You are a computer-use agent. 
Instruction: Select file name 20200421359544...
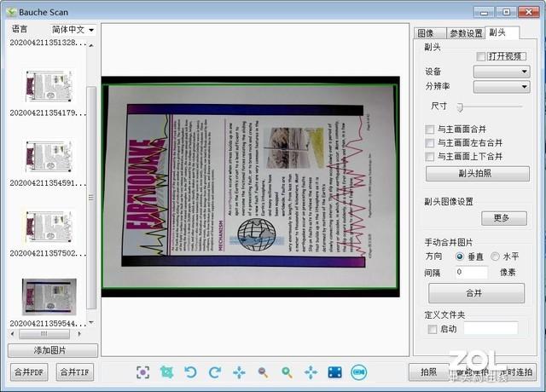48,324
